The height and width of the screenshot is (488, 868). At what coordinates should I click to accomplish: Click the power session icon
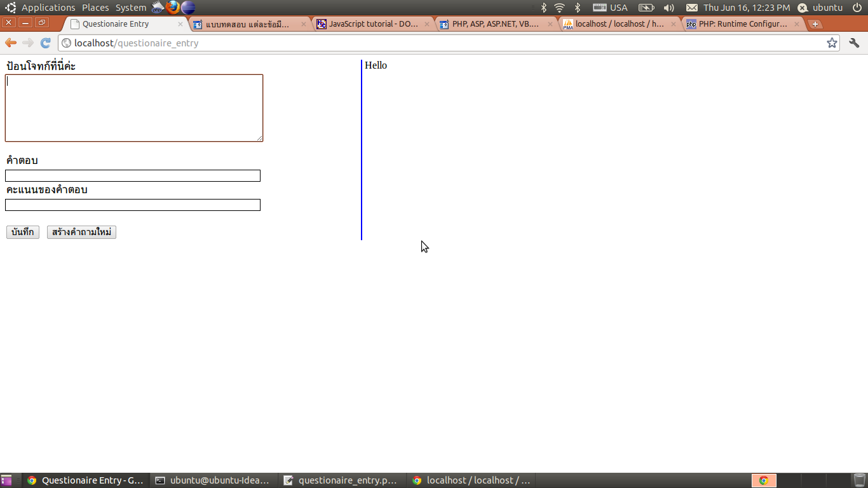[x=857, y=8]
